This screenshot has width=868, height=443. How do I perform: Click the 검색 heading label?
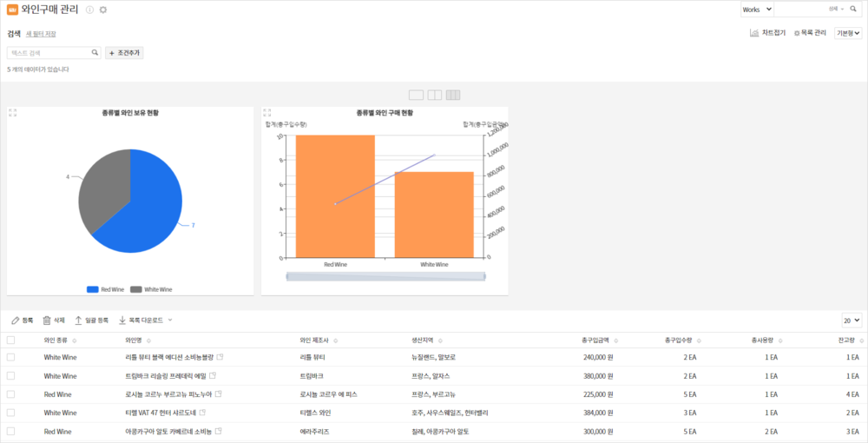14,34
